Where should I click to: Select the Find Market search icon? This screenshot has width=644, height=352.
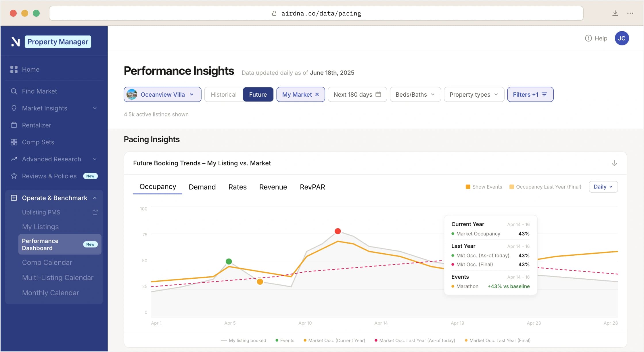[x=14, y=91]
